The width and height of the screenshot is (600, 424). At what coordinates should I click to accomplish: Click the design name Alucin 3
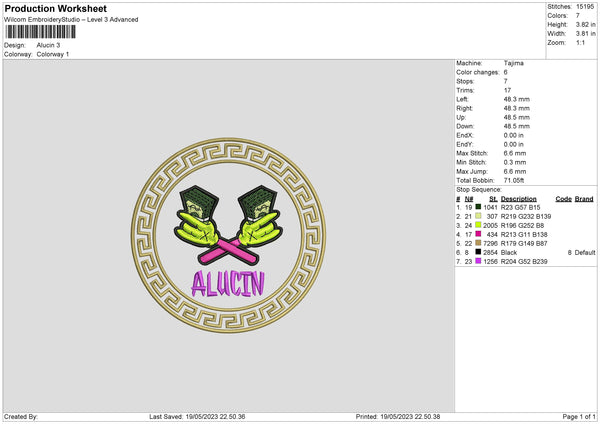point(48,45)
